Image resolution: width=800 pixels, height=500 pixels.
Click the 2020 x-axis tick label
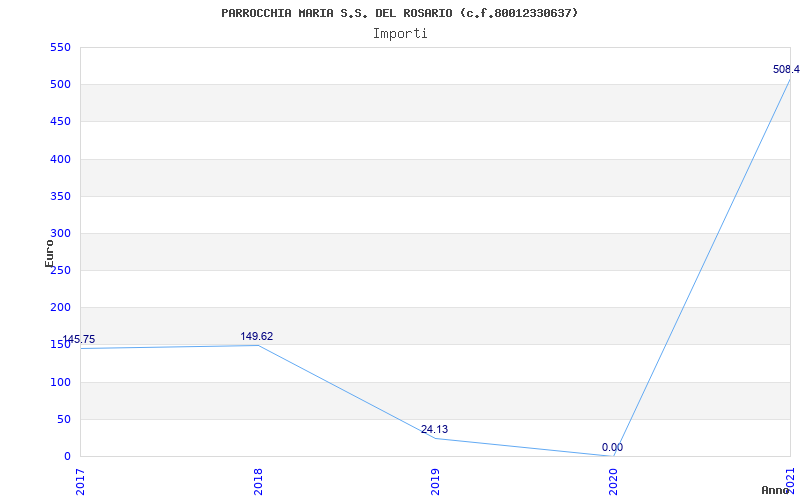point(613,482)
